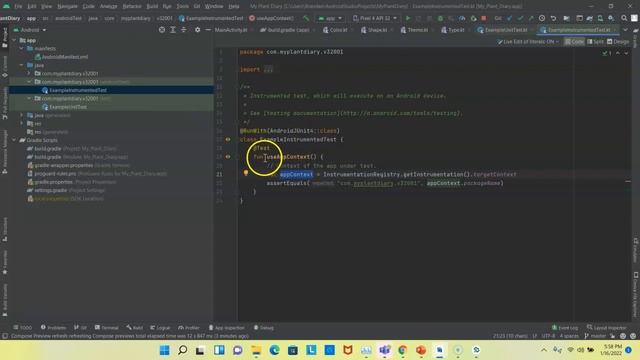This screenshot has height=360, width=640.
Task: Switch editor to Code view
Action: point(574,42)
